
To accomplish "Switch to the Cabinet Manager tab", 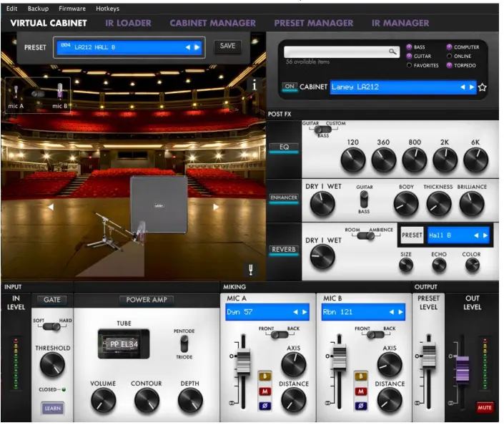I will tap(213, 23).
